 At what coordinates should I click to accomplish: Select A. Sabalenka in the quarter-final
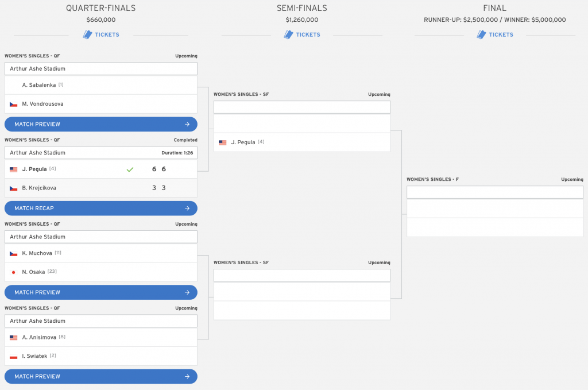[x=38, y=85]
